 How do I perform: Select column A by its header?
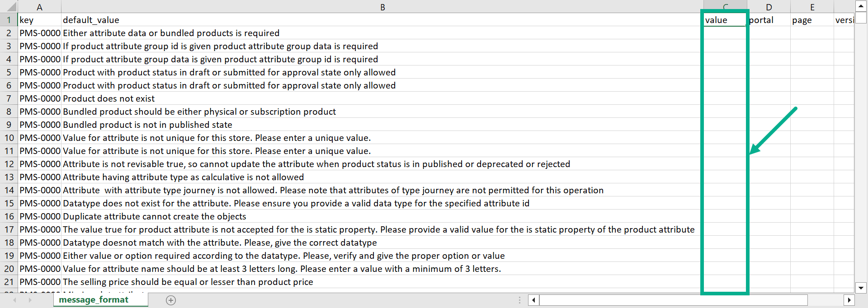[39, 7]
